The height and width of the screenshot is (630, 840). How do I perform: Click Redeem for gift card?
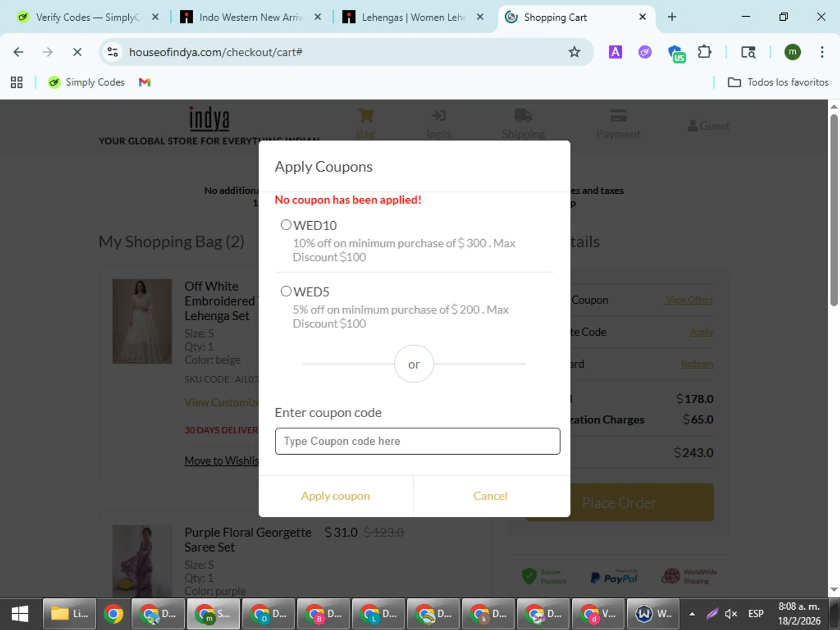tap(697, 364)
